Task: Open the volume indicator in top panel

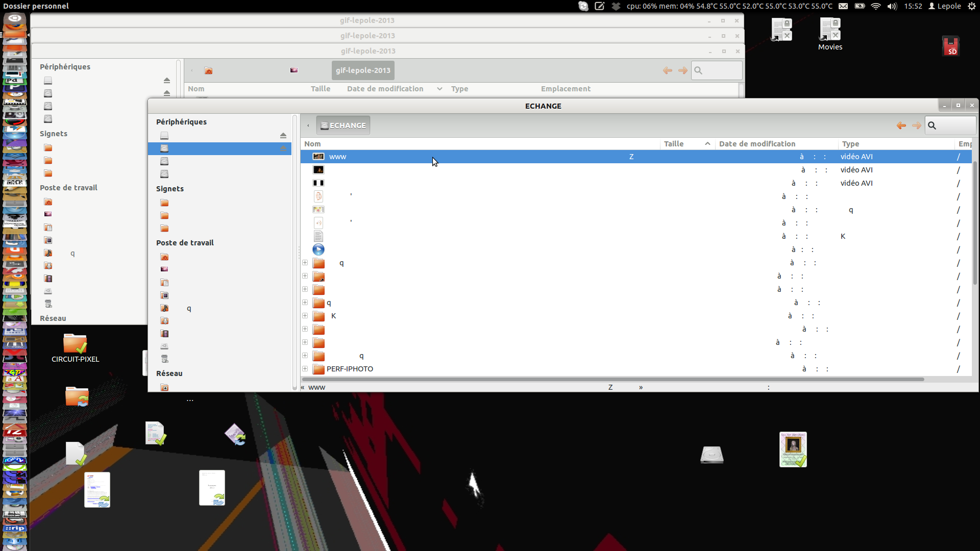Action: [x=892, y=6]
